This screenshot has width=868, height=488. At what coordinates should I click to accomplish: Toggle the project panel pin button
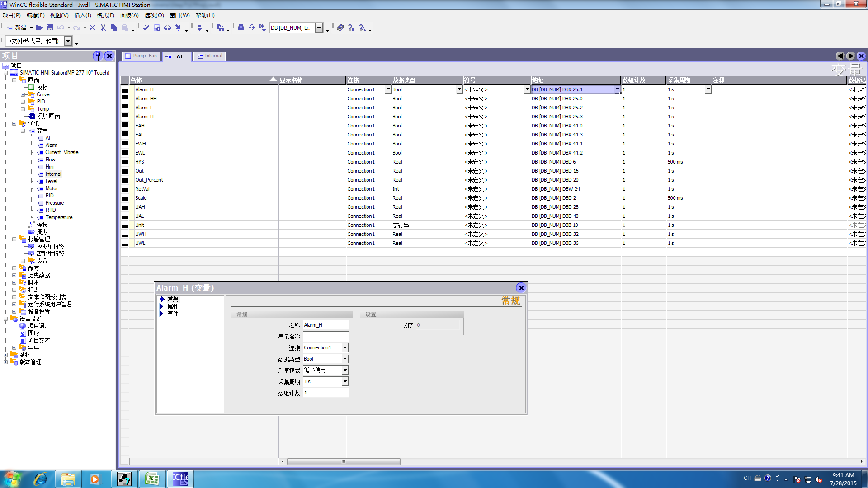click(x=97, y=56)
